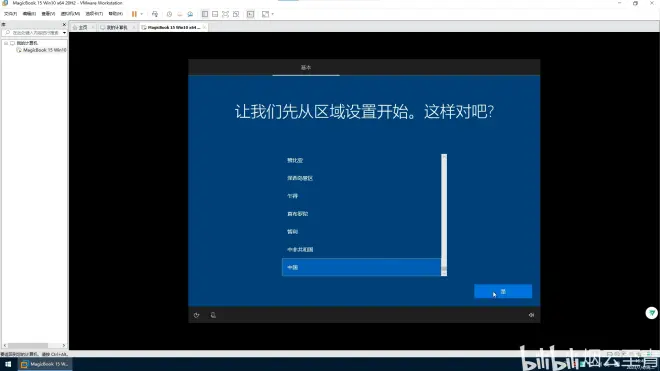This screenshot has width=660, height=371.
Task: Enter full screen mode
Action: pyautogui.click(x=226, y=14)
